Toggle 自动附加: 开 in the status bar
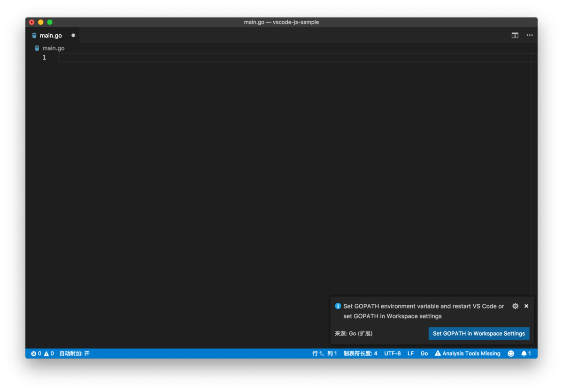 74,354
